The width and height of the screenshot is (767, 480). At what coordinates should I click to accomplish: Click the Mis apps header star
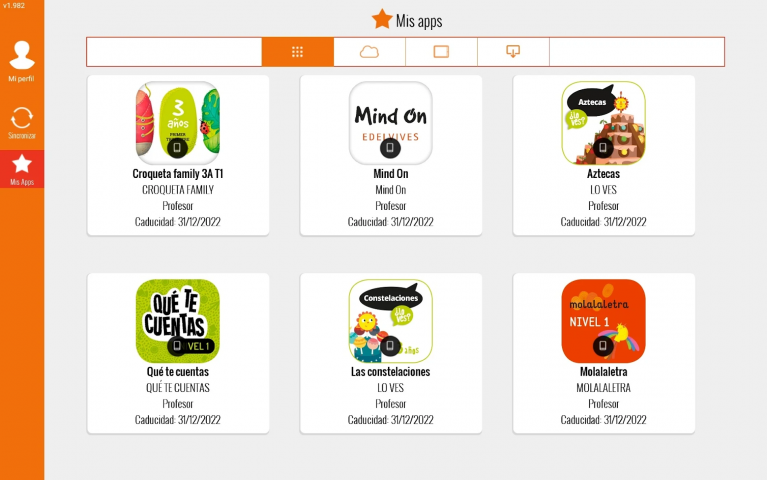click(382, 20)
